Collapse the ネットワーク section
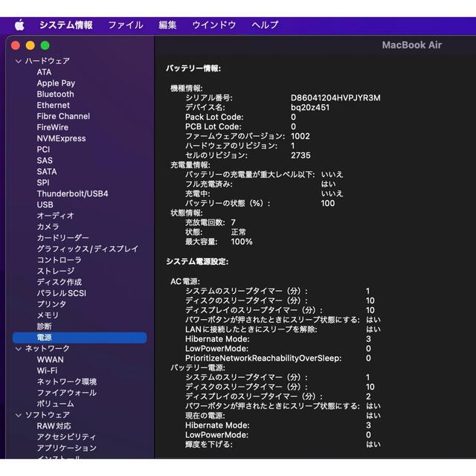This screenshot has height=476, width=476. coord(19,349)
